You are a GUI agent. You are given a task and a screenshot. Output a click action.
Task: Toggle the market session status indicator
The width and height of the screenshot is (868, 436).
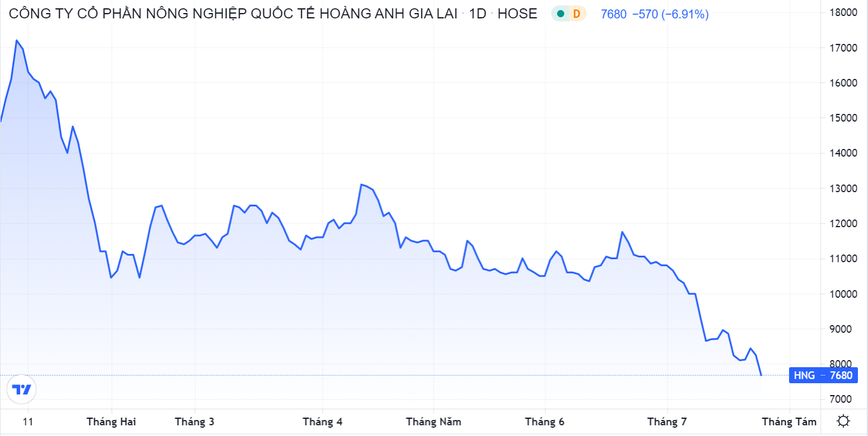tap(561, 13)
